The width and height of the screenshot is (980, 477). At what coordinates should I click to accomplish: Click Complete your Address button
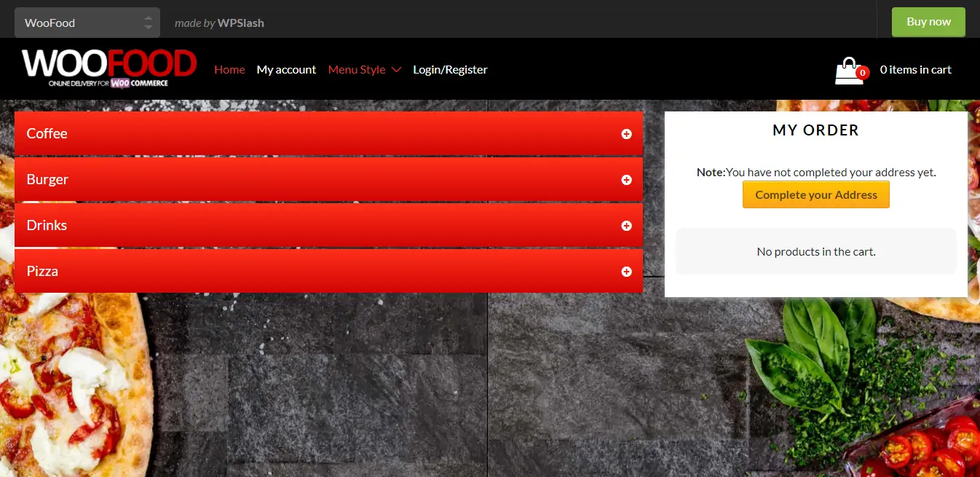(816, 194)
